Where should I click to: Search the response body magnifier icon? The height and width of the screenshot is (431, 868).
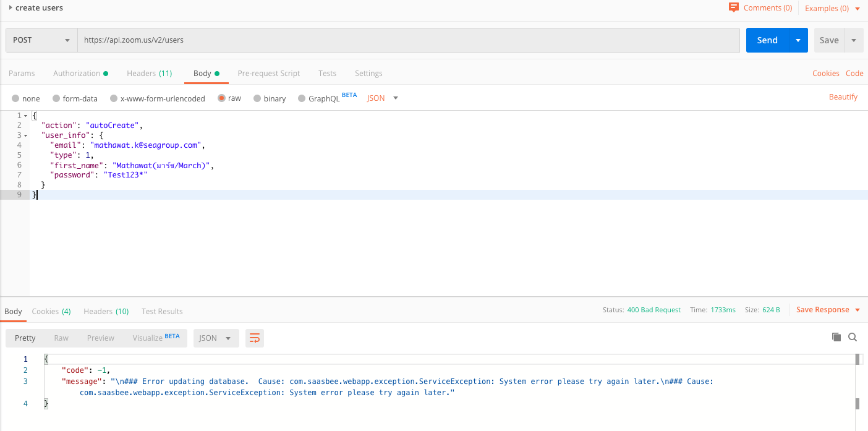click(x=853, y=337)
